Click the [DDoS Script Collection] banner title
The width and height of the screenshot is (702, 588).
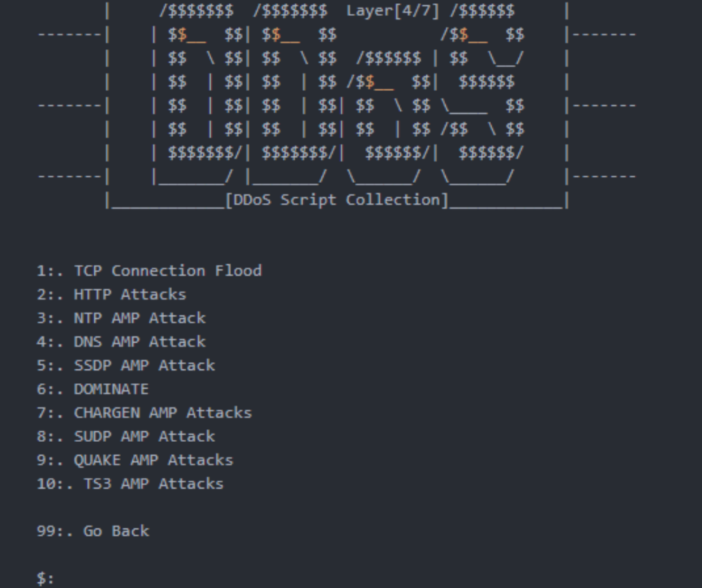(x=336, y=200)
